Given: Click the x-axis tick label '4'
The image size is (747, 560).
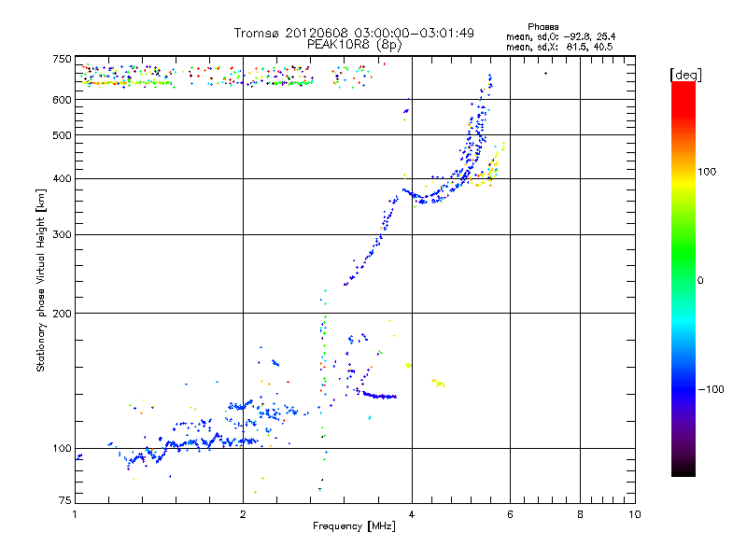Looking at the screenshot, I should pos(412,514).
